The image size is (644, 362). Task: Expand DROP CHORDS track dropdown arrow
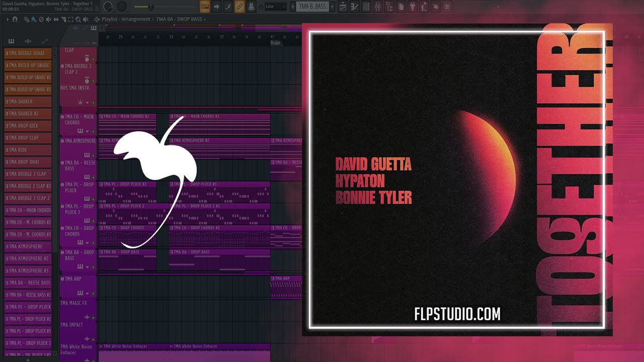click(87, 242)
